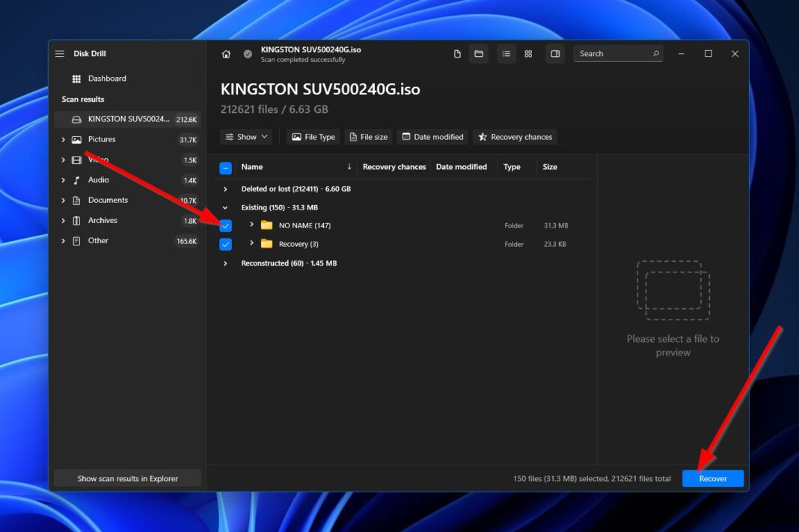Switch to grid view in the toolbar
The height and width of the screenshot is (532, 799).
tap(528, 53)
